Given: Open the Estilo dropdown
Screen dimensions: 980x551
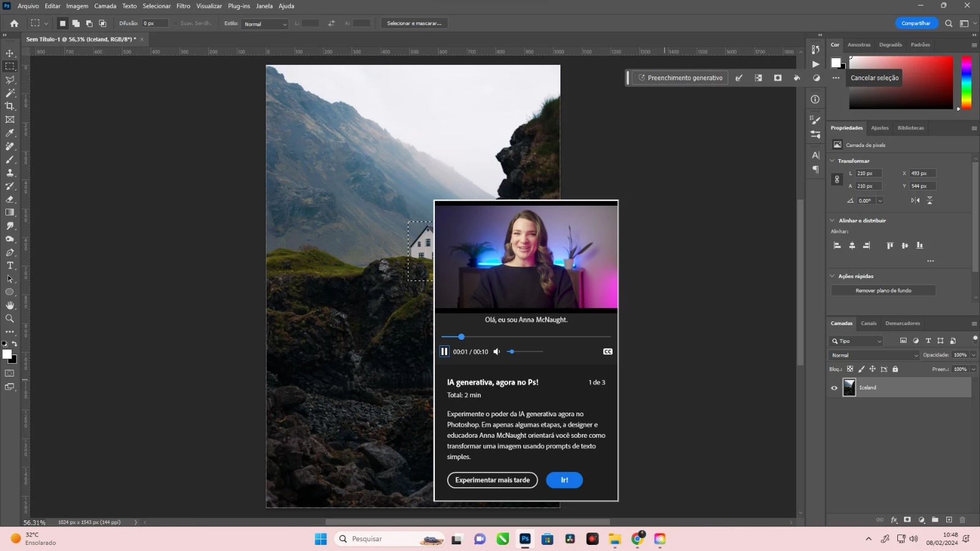Looking at the screenshot, I should [265, 24].
